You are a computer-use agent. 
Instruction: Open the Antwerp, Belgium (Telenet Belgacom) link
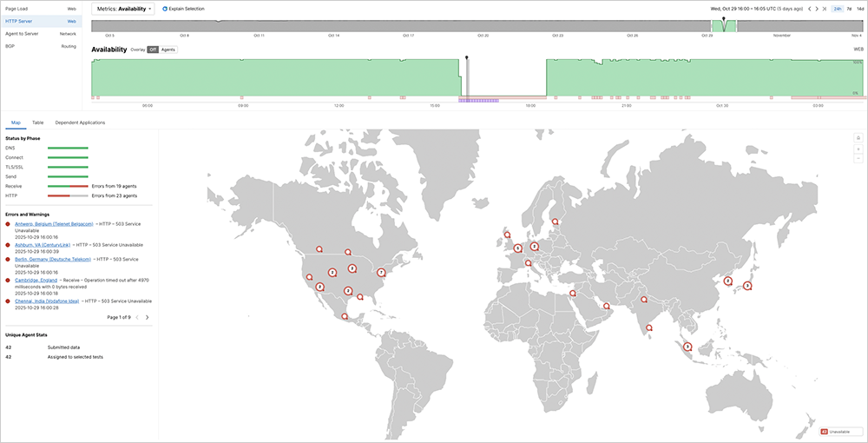click(54, 224)
